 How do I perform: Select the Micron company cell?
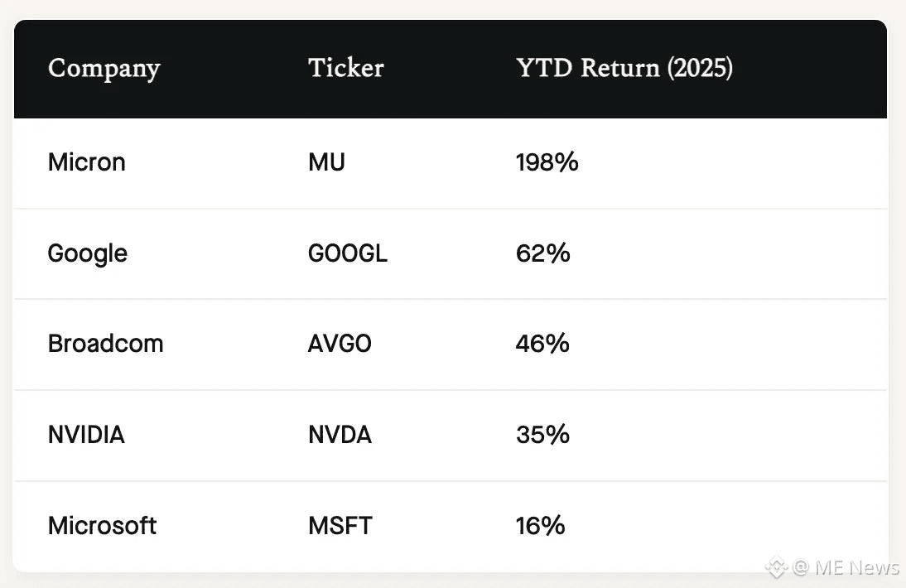tap(87, 162)
